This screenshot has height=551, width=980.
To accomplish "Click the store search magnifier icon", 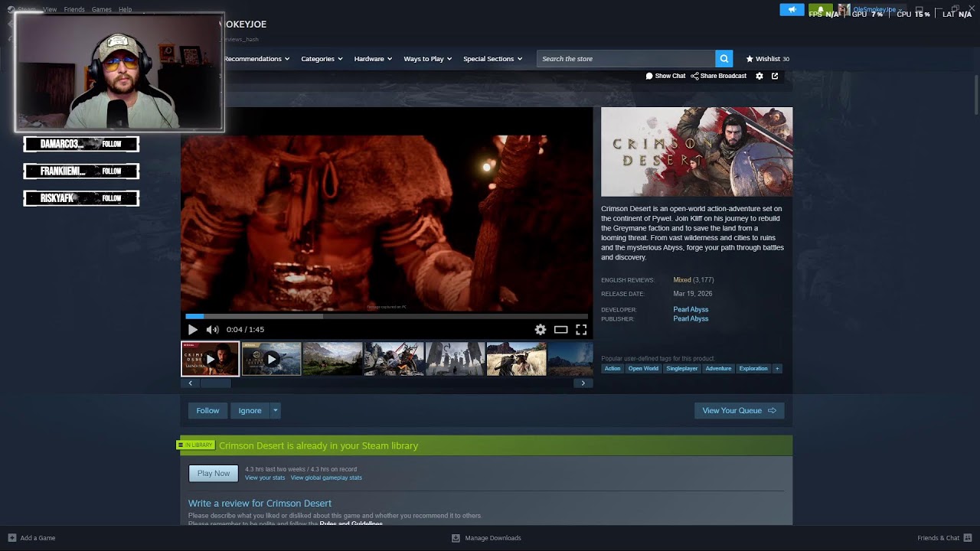I will tap(724, 59).
